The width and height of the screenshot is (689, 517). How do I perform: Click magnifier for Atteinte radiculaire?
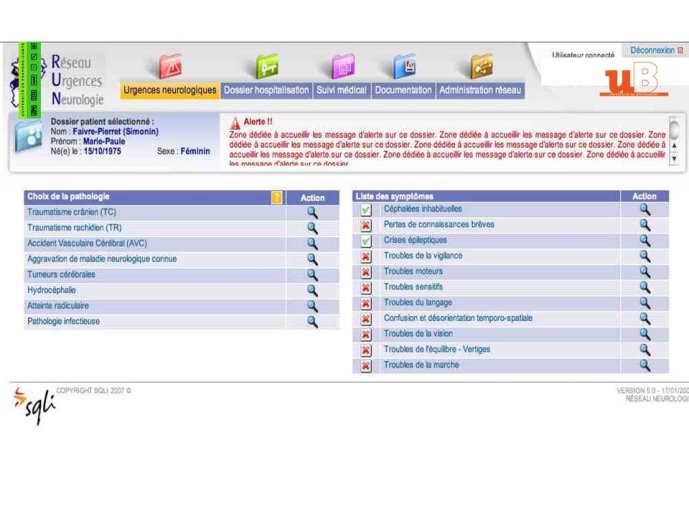click(x=312, y=306)
